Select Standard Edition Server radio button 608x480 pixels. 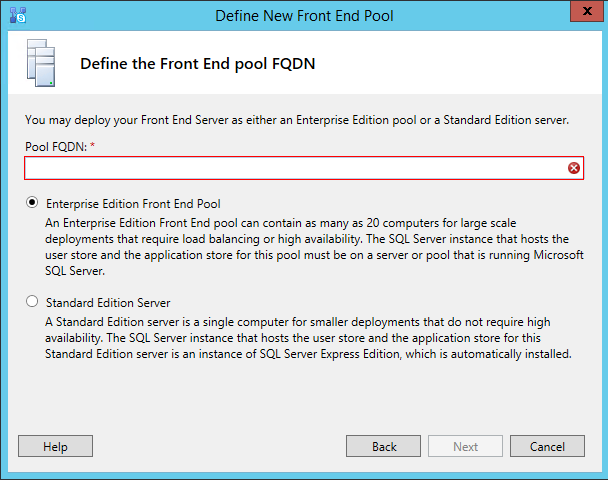(x=33, y=302)
